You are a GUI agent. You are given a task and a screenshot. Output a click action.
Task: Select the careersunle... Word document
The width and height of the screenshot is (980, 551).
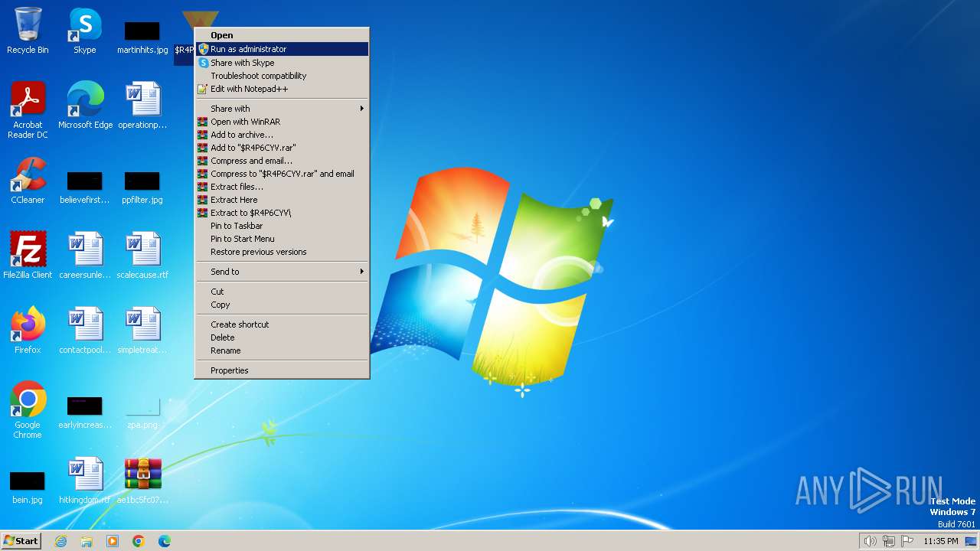[x=85, y=256]
